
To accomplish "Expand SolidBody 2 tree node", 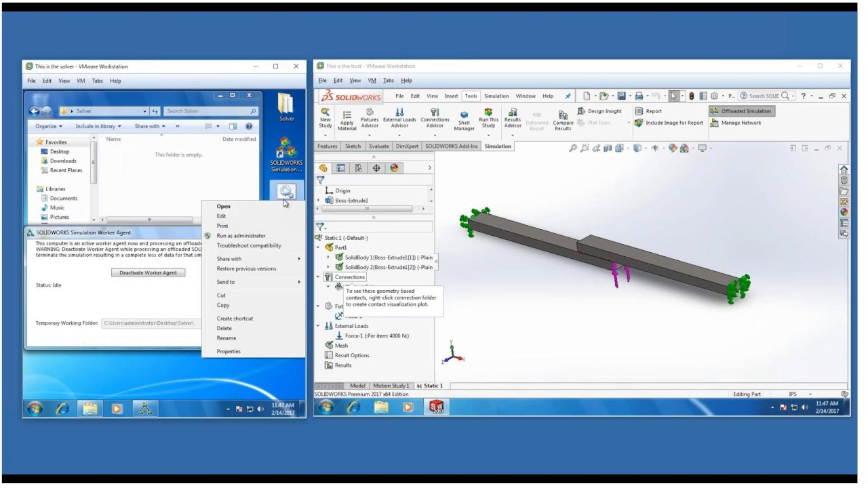I will [x=329, y=267].
